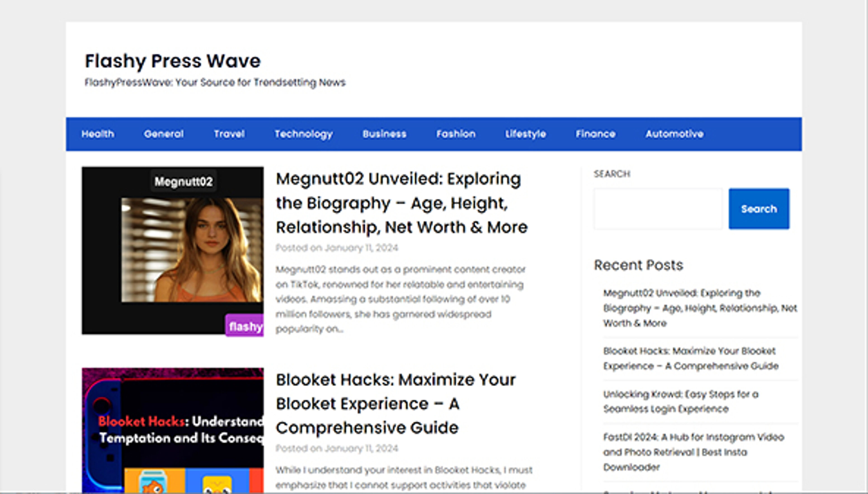Open Megnutt02 post from Recent Posts
868x494 pixels.
(700, 308)
